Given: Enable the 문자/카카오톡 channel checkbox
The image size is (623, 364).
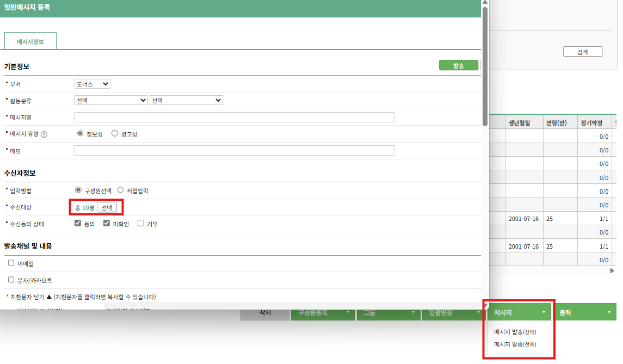Looking at the screenshot, I should pos(11,280).
